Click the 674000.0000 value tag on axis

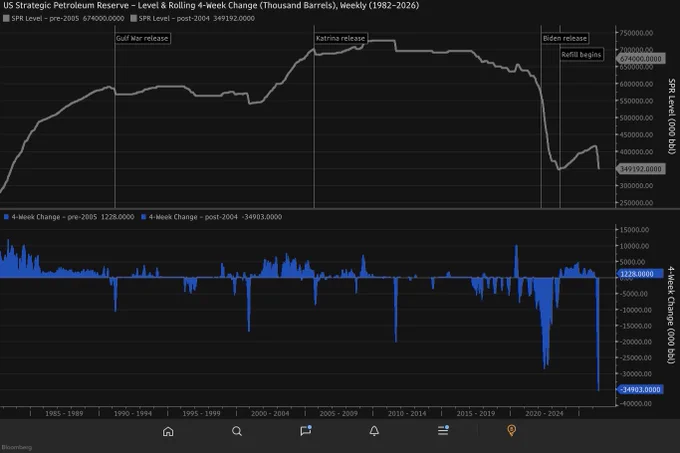640,59
